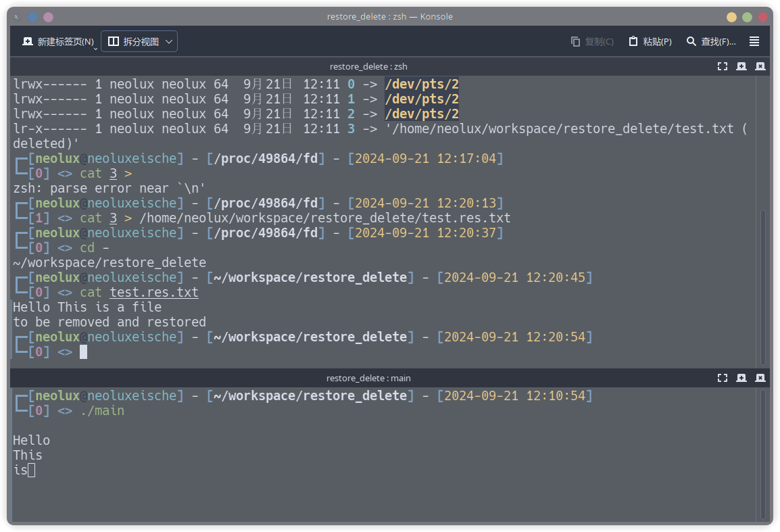Click the 'This' output line in main pane
Viewport: 780px width, 532px height.
[28, 455]
